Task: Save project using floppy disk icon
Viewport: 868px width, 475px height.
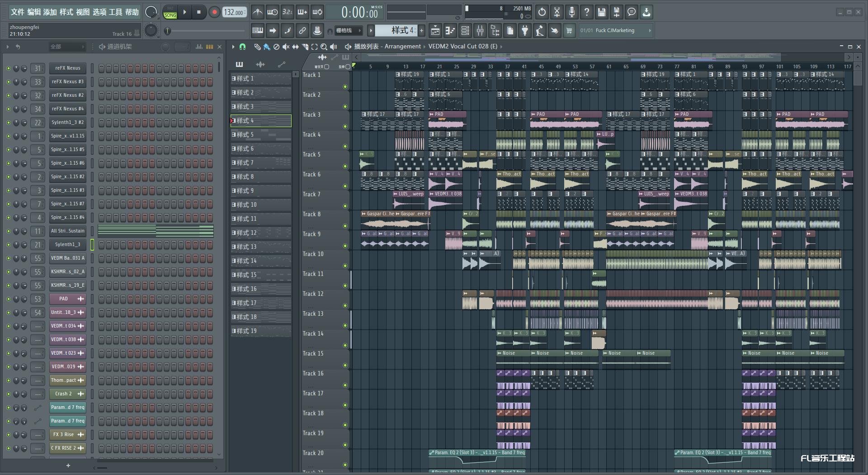Action: coord(602,12)
